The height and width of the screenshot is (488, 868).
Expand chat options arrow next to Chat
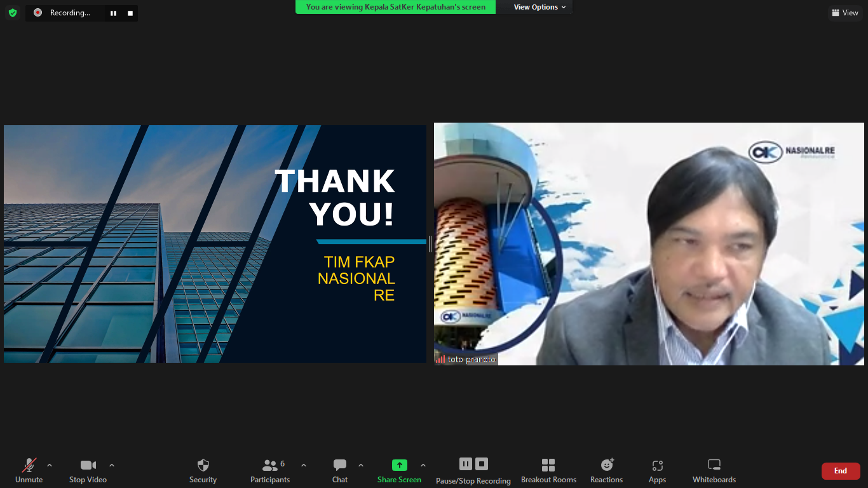[361, 465]
